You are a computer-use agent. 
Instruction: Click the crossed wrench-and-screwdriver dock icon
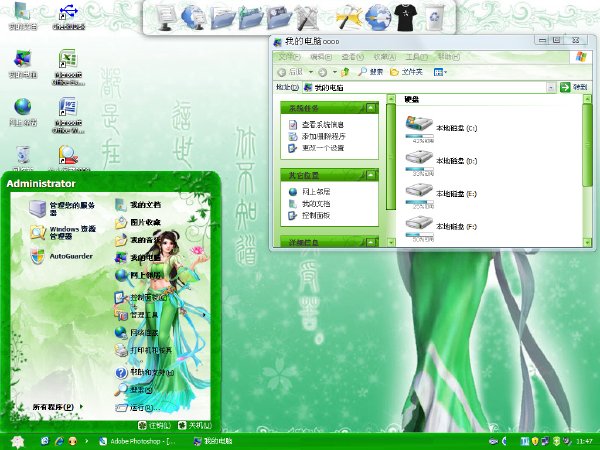tap(306, 18)
